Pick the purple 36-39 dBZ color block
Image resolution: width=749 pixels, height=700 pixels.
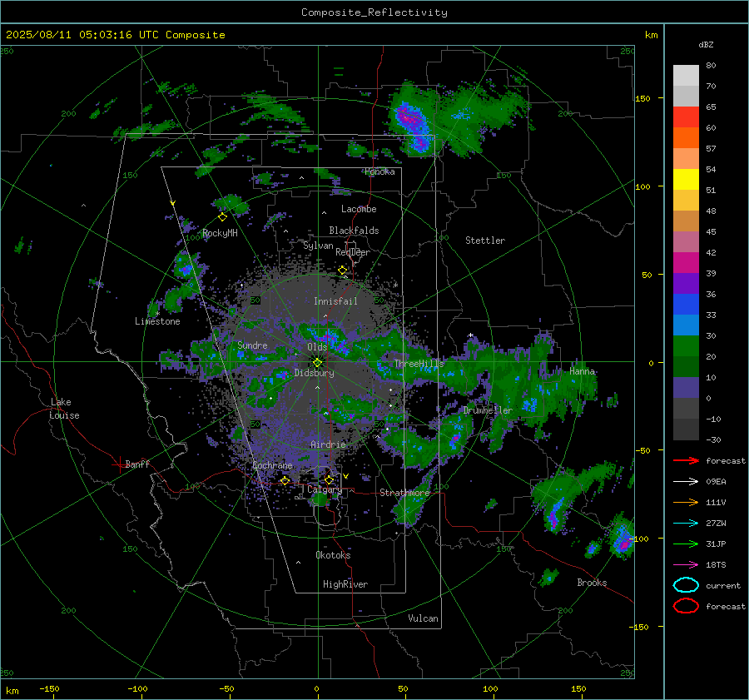click(686, 284)
